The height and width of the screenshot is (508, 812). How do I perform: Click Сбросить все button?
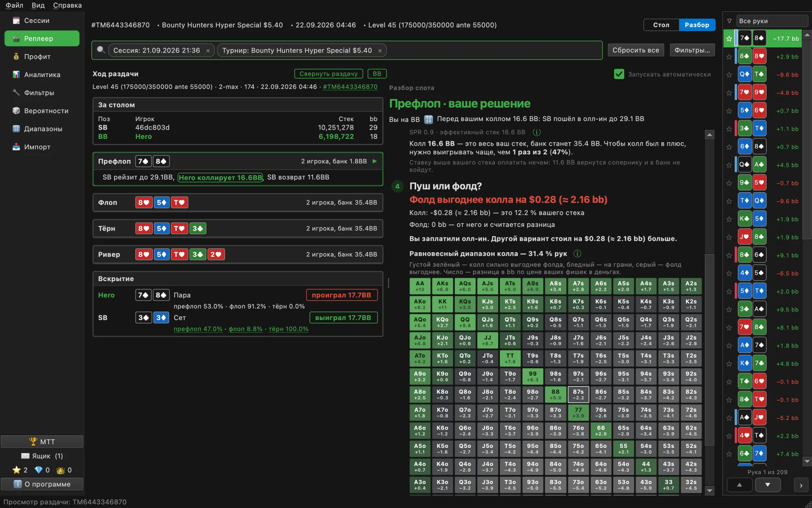pyautogui.click(x=636, y=50)
